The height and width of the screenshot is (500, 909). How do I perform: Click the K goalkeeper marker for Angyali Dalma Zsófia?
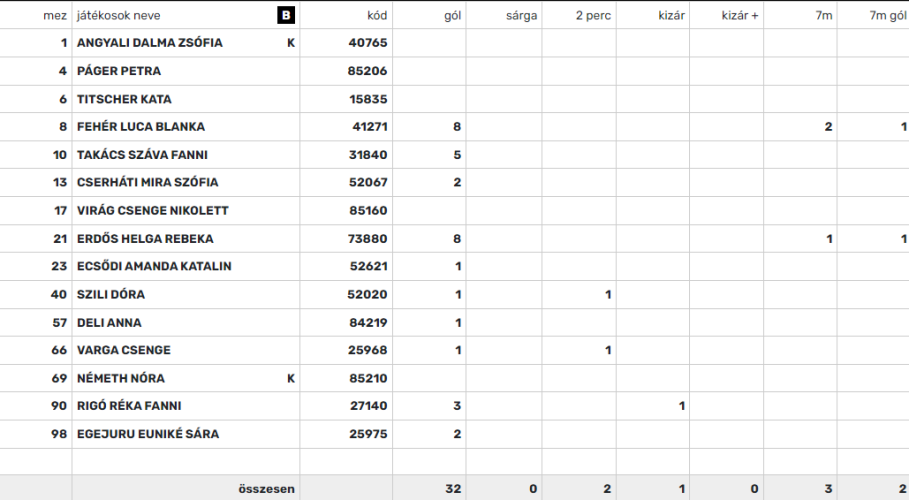click(x=291, y=43)
